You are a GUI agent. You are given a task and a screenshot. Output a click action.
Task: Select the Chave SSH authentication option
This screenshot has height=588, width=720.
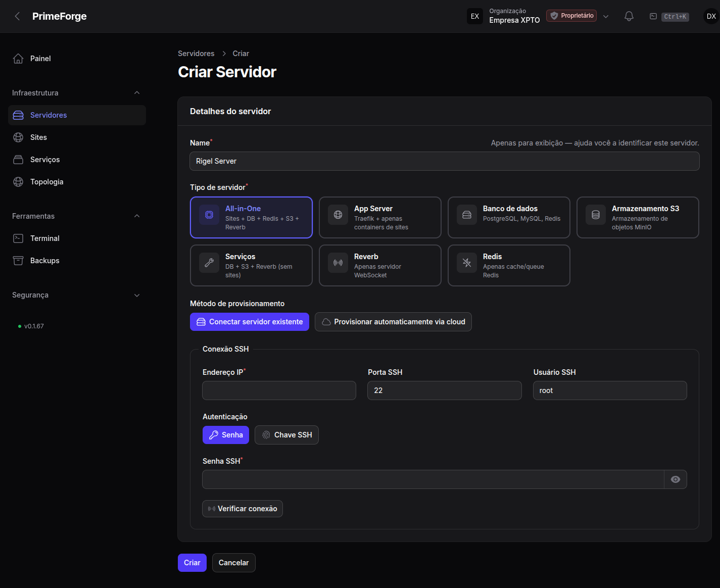[286, 435]
